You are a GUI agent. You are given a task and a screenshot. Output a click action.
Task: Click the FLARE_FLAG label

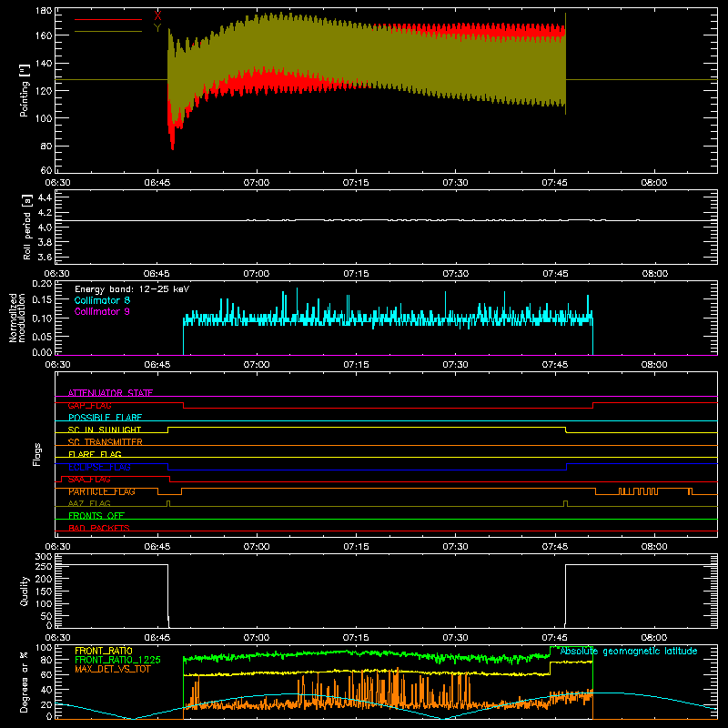coord(95,454)
